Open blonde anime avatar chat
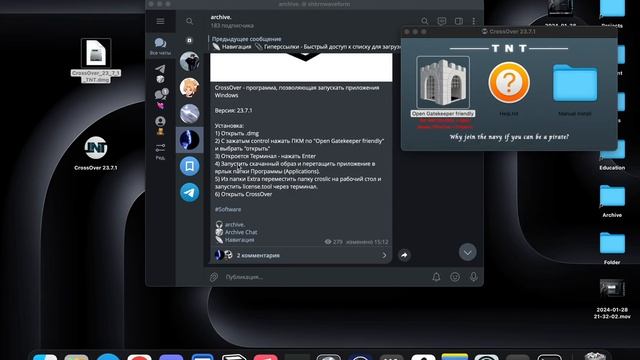Viewport: 640px width, 360px height. [x=189, y=87]
